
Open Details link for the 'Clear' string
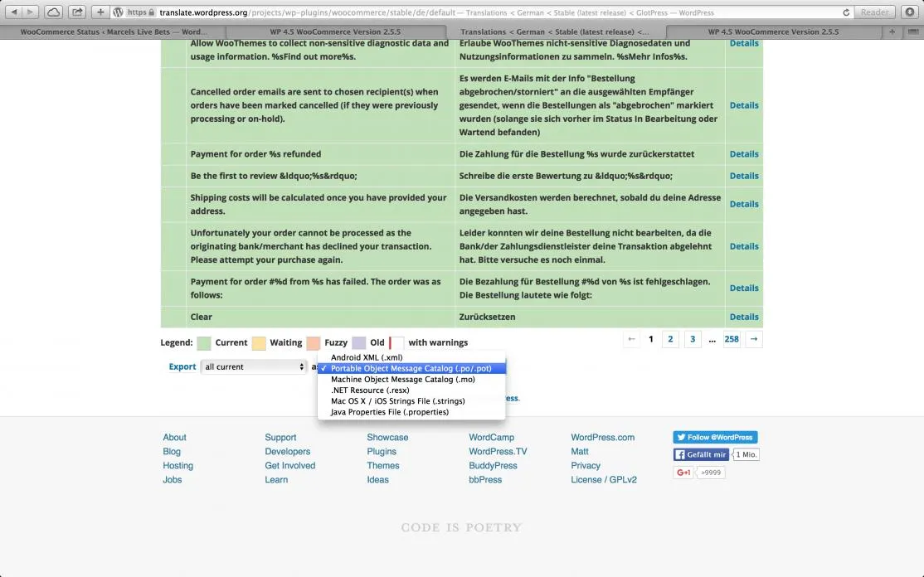(744, 317)
